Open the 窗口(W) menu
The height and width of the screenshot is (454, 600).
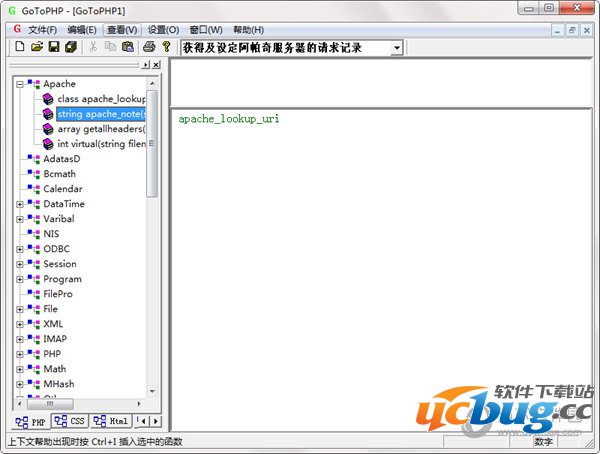206,30
